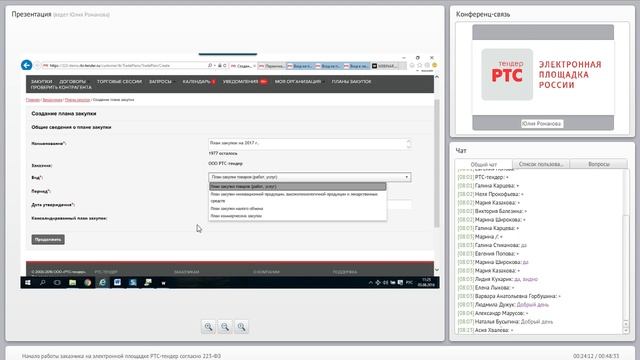
Task: Expand the Закупки menu item
Action: (x=42, y=82)
